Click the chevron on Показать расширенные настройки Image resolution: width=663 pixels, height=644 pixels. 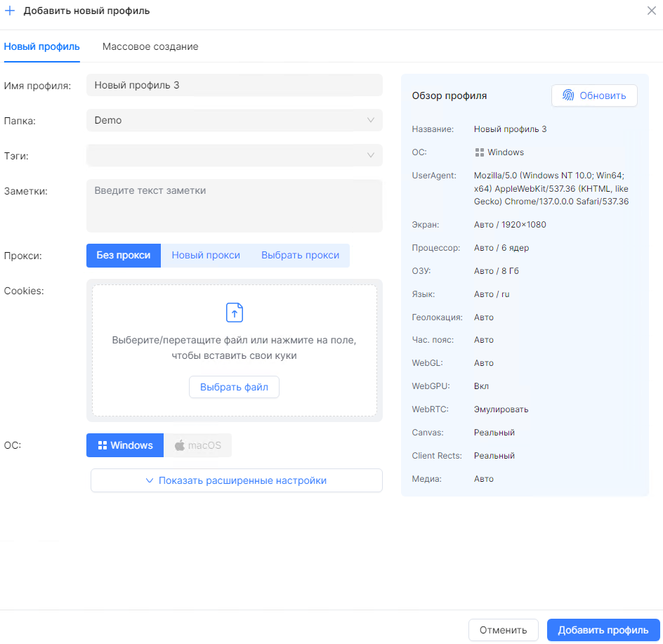tap(149, 480)
